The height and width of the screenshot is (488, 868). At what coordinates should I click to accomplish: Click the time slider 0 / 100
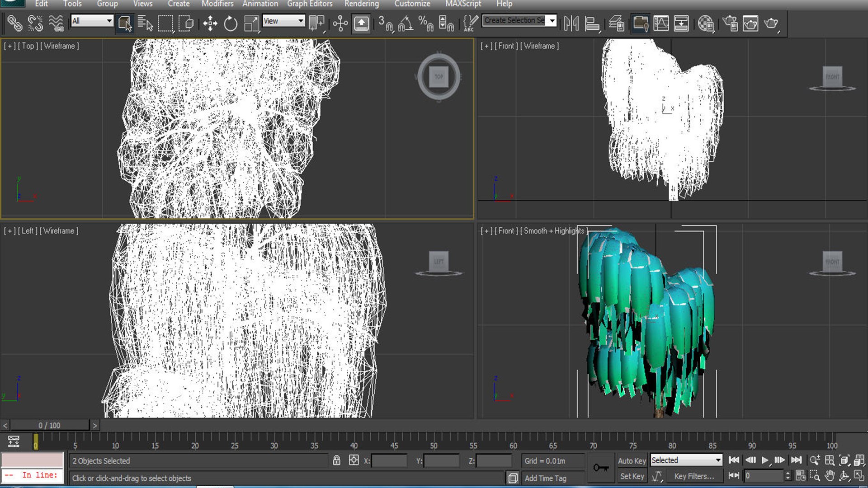tap(49, 425)
